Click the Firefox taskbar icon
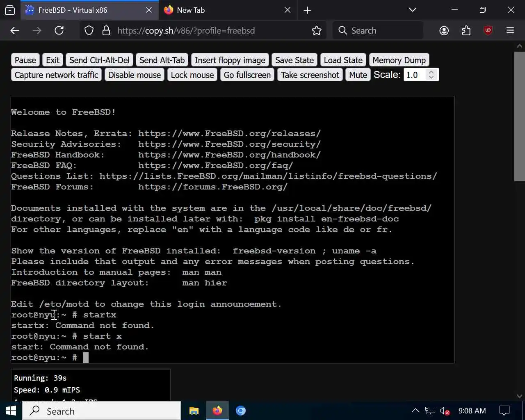Image resolution: width=525 pixels, height=420 pixels. [217, 411]
